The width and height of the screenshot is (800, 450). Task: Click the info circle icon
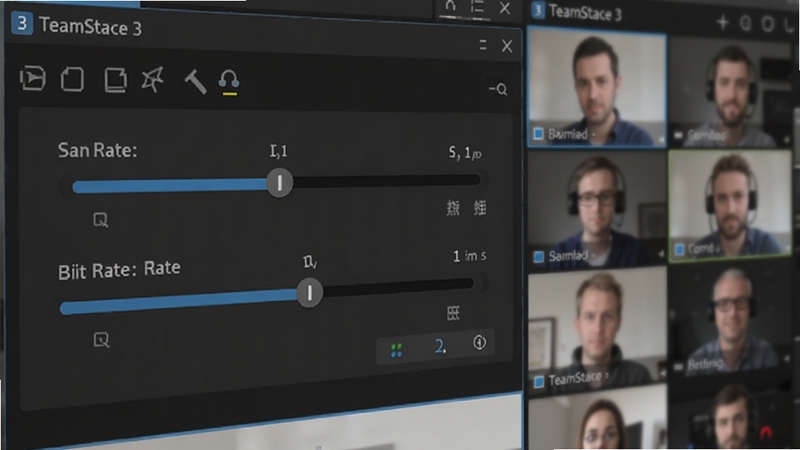(x=480, y=342)
